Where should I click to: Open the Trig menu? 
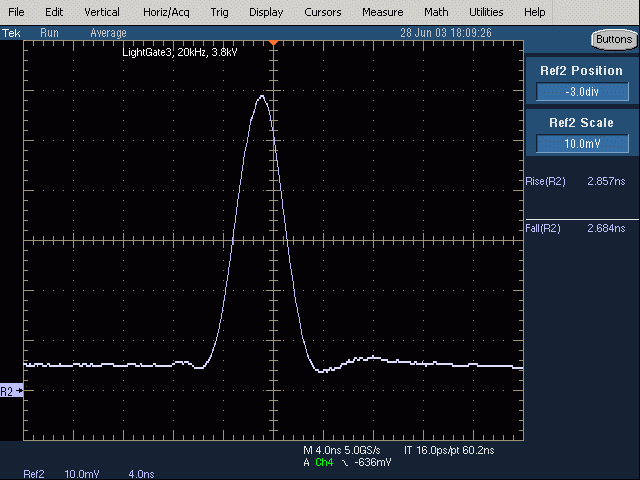pos(220,12)
